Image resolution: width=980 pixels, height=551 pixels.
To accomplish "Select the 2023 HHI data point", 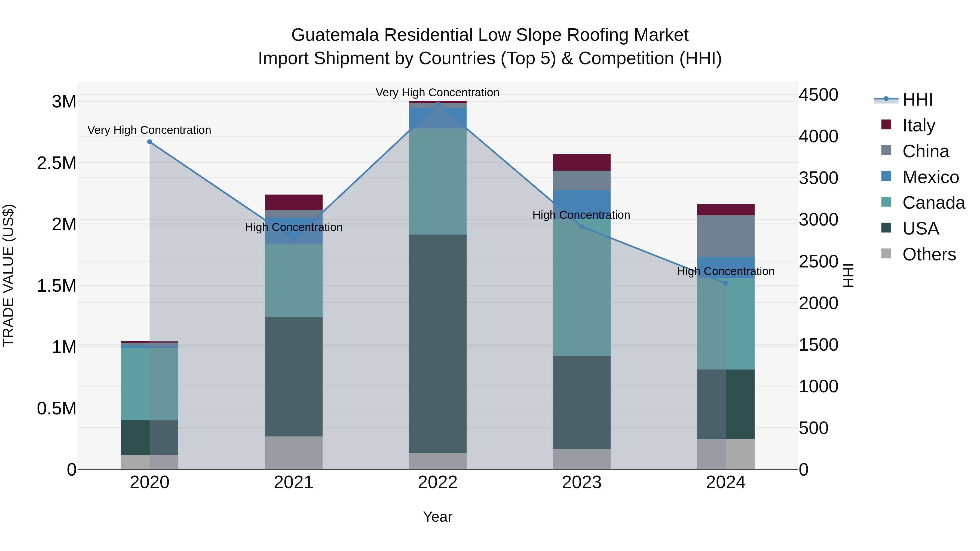I will tap(582, 227).
